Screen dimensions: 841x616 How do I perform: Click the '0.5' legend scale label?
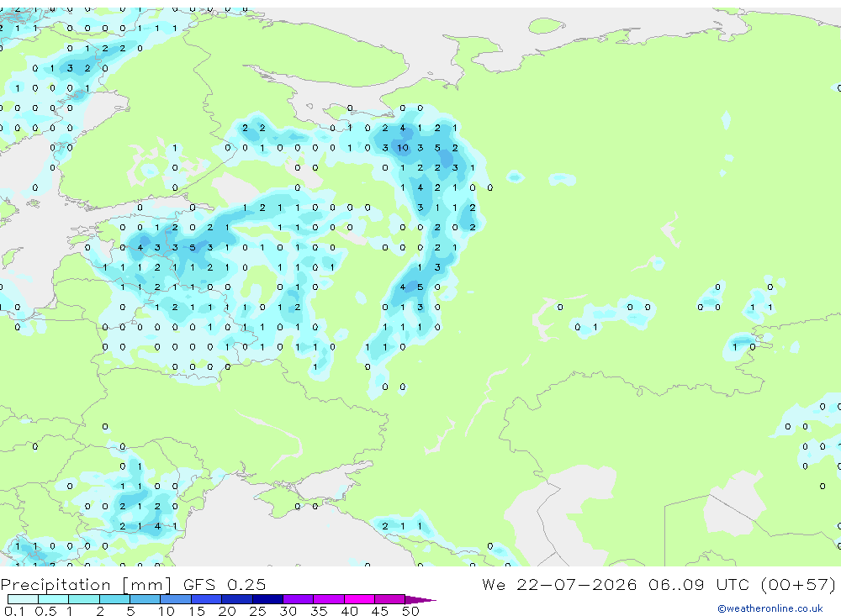(x=45, y=611)
